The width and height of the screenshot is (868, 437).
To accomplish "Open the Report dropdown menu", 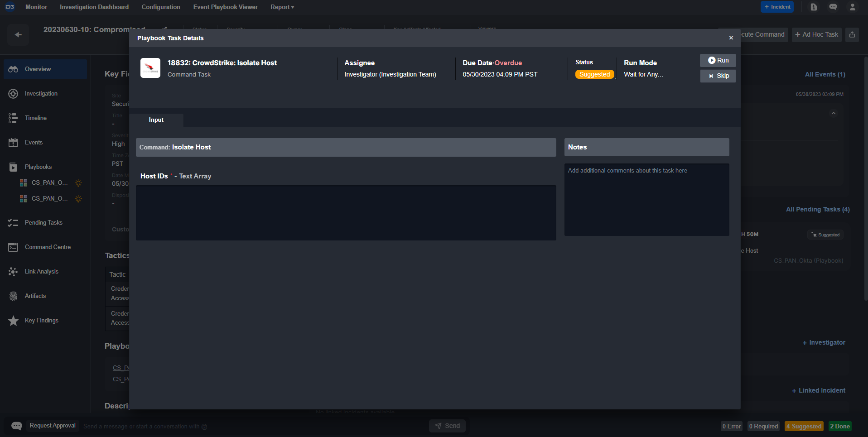I will [282, 7].
